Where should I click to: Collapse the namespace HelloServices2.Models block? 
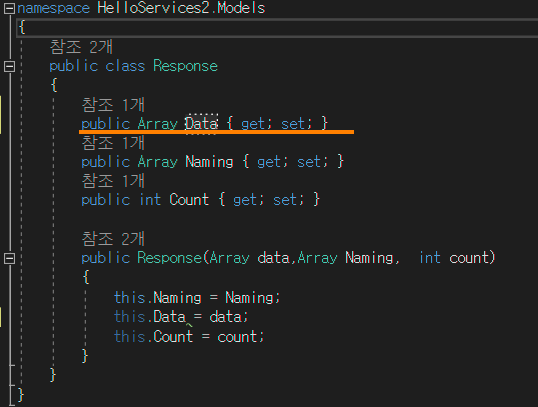(9, 9)
